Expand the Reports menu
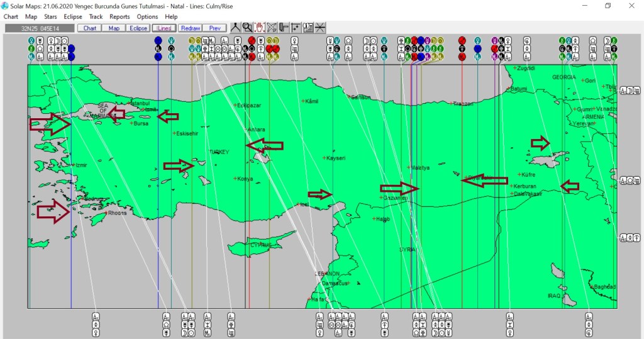644x339 pixels. (x=119, y=16)
